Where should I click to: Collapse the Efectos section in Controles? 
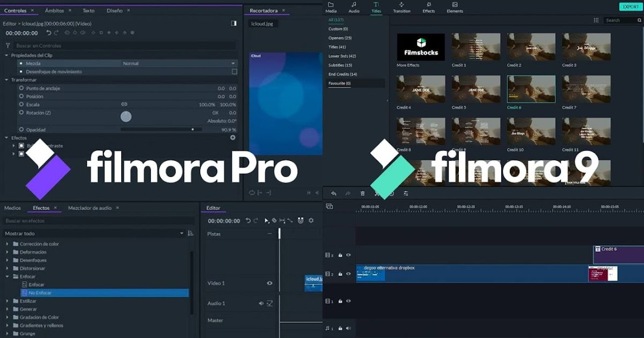6,138
